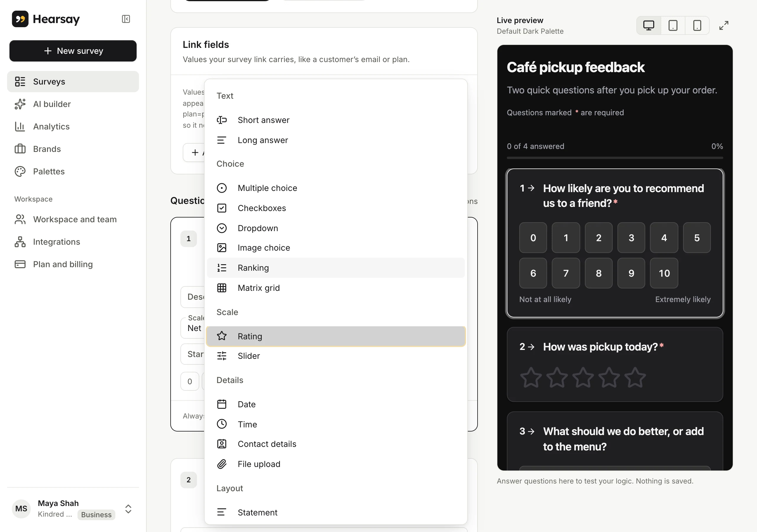The height and width of the screenshot is (532, 757).
Task: Select Date question type
Action: 336,404
